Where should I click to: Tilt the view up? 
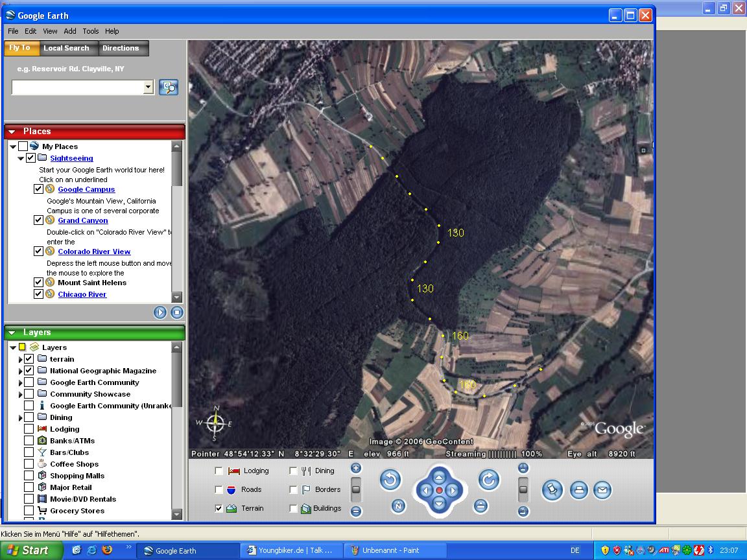pyautogui.click(x=523, y=468)
